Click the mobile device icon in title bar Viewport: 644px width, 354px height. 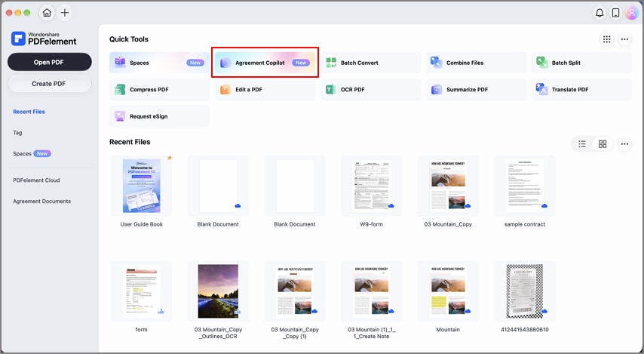[x=615, y=13]
